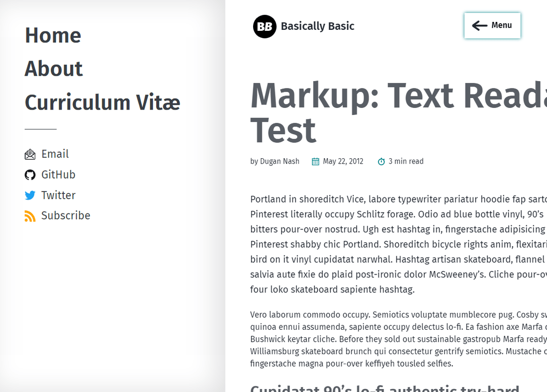The width and height of the screenshot is (547, 392).
Task: Open the GitHub octocat icon
Action: pyautogui.click(x=30, y=175)
